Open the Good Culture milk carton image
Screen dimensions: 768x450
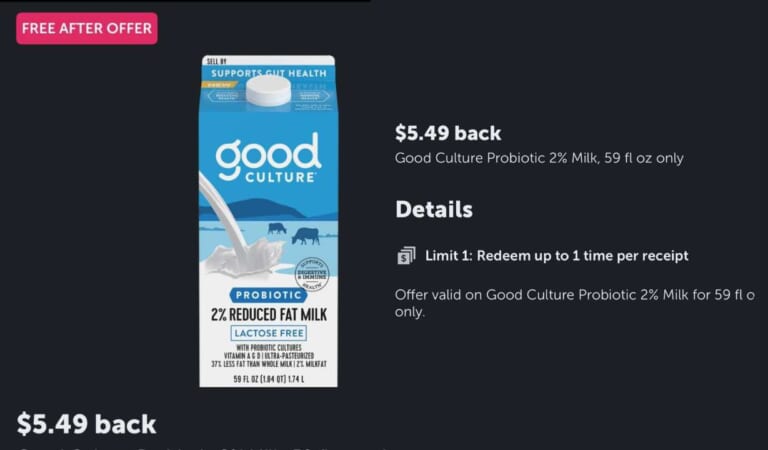[268, 221]
